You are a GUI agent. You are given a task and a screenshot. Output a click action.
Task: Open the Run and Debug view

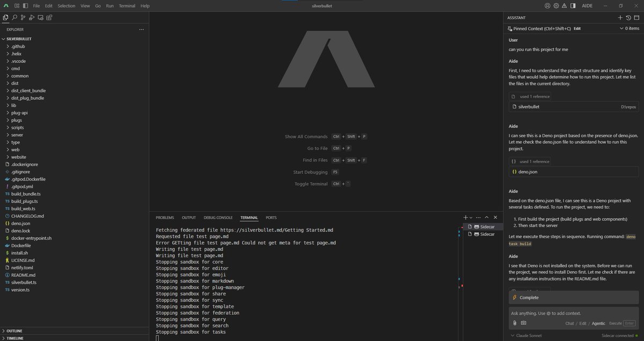click(x=32, y=17)
